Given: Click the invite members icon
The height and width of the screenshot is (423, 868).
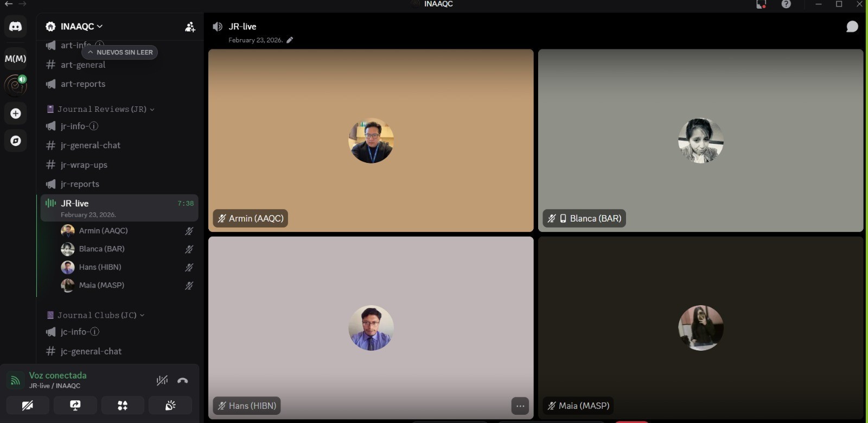Looking at the screenshot, I should (190, 27).
